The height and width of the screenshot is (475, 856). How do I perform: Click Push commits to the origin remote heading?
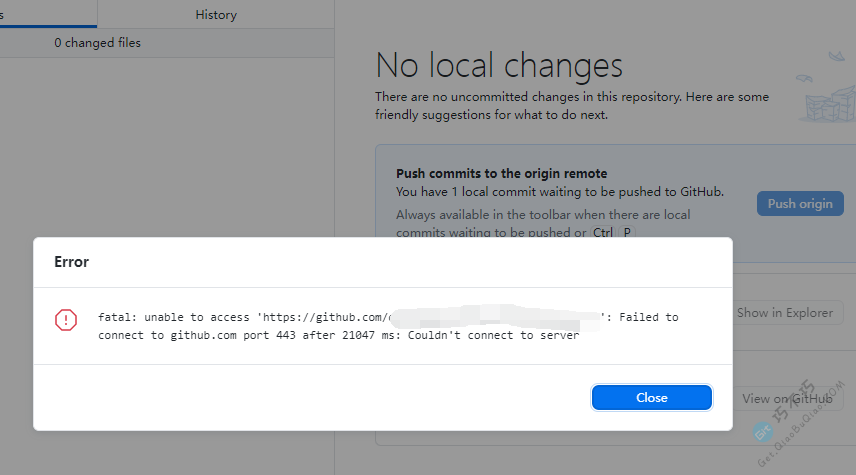(x=502, y=174)
